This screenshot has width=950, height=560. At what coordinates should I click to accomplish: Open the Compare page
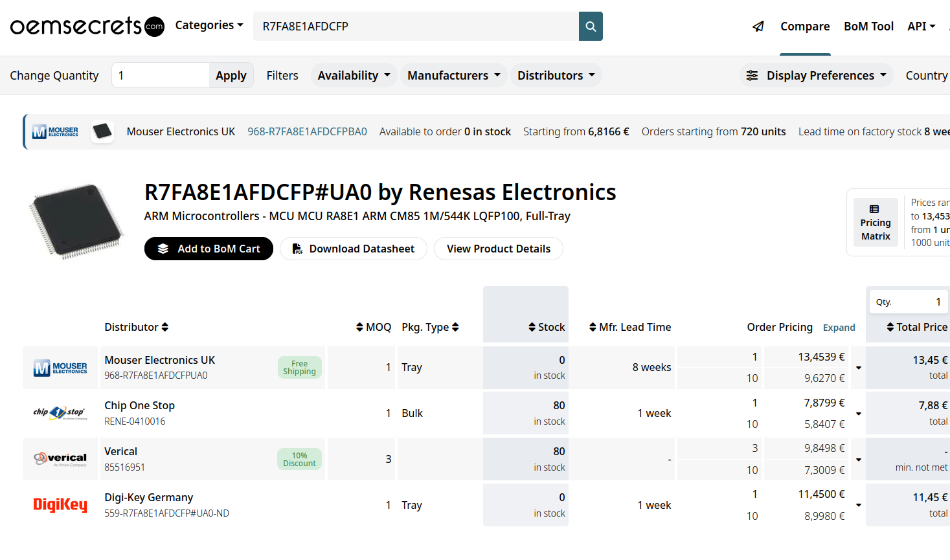[x=805, y=27]
